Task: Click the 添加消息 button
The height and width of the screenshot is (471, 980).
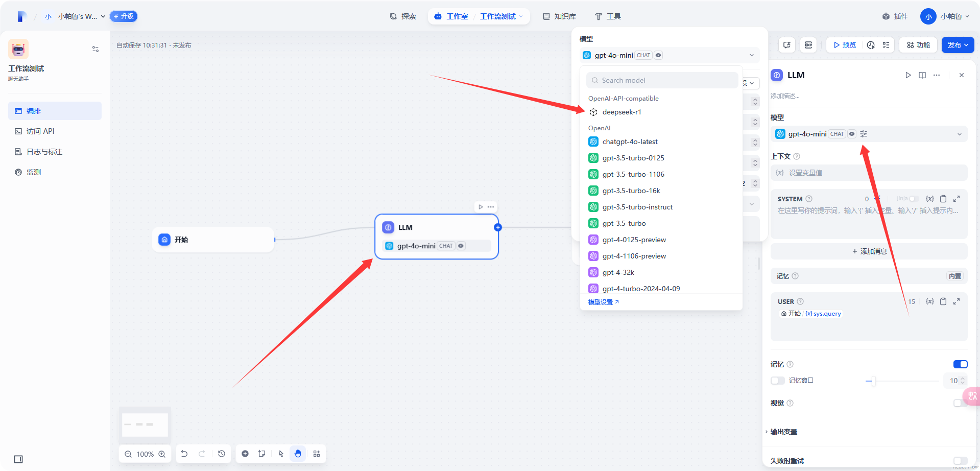Action: pyautogui.click(x=869, y=251)
